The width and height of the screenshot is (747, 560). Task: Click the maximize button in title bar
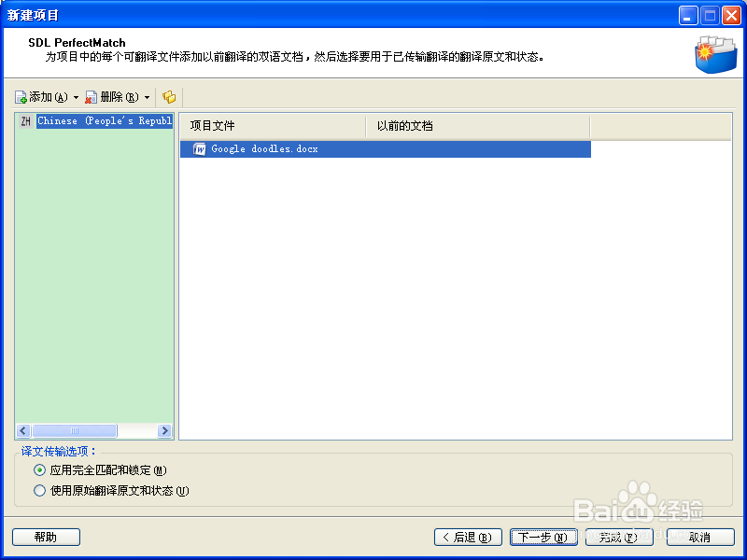pyautogui.click(x=710, y=15)
